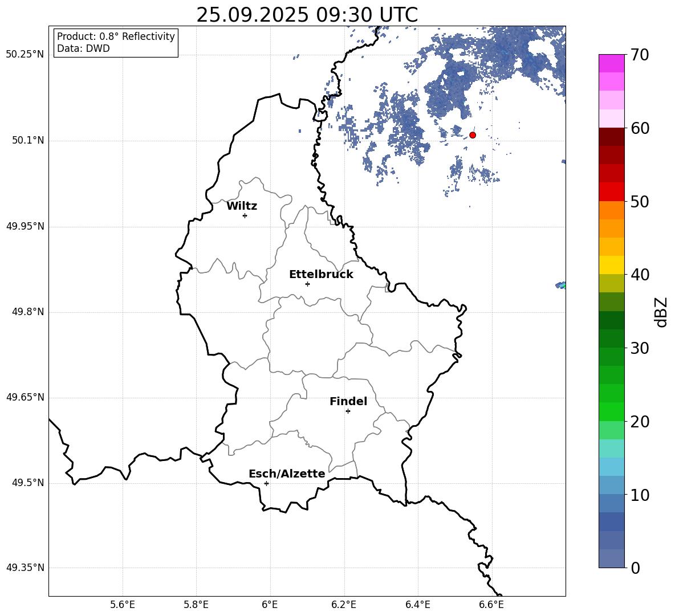Click the Esch/Alzette station cross marker
This screenshot has height=616, width=675.
(266, 483)
